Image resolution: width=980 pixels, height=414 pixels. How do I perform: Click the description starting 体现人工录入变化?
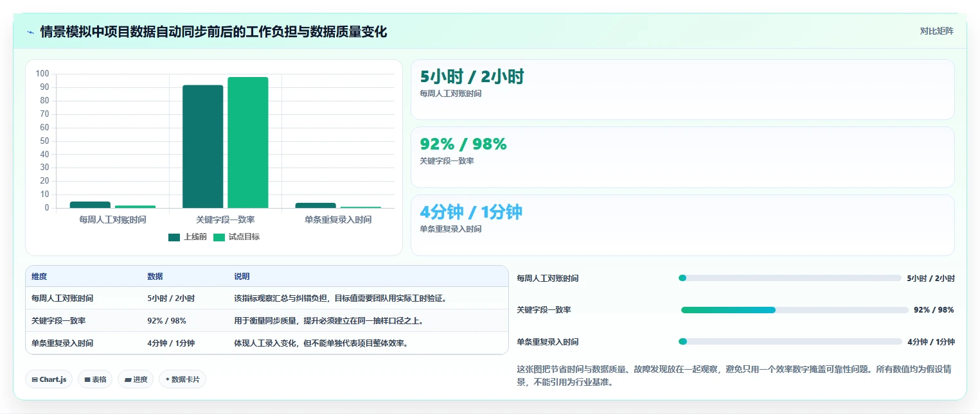click(x=321, y=343)
